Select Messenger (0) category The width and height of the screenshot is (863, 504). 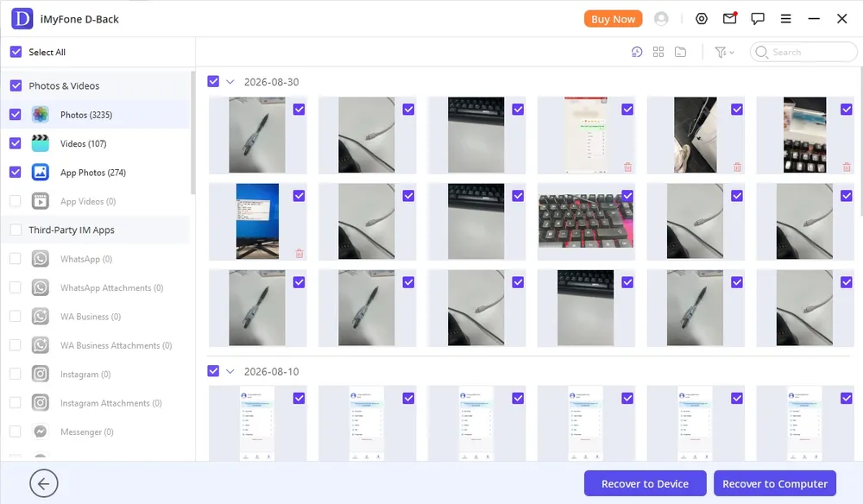95,432
